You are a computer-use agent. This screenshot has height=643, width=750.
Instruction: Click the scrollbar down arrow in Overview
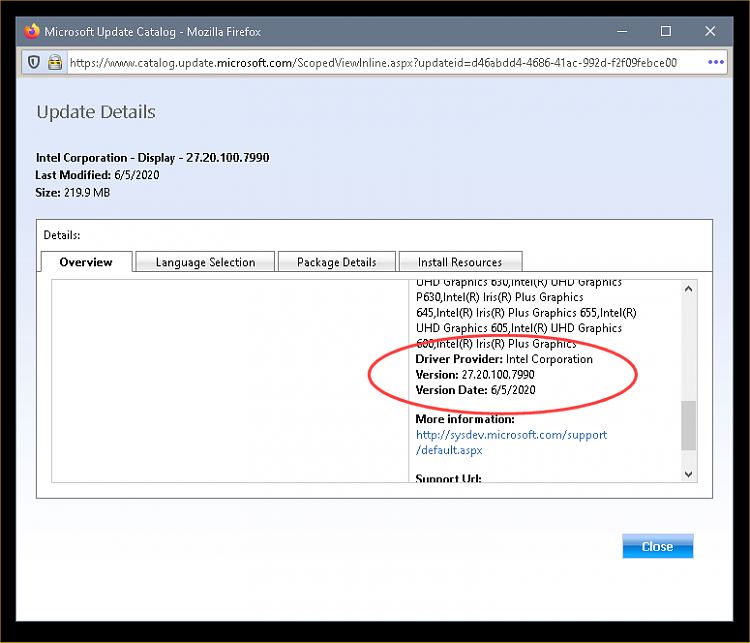click(x=688, y=474)
